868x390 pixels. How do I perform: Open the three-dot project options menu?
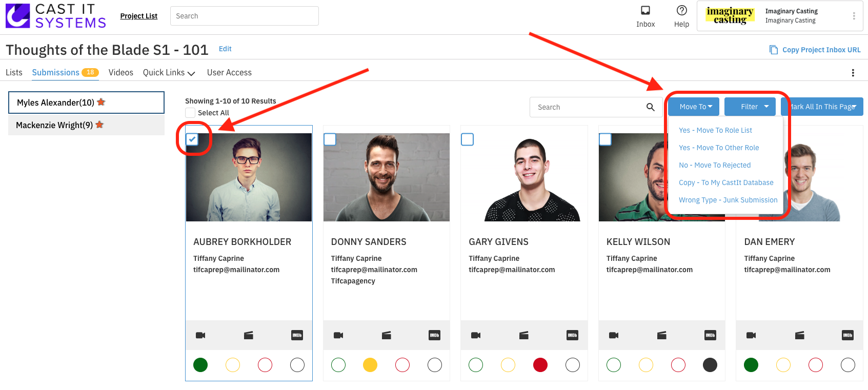click(x=853, y=73)
